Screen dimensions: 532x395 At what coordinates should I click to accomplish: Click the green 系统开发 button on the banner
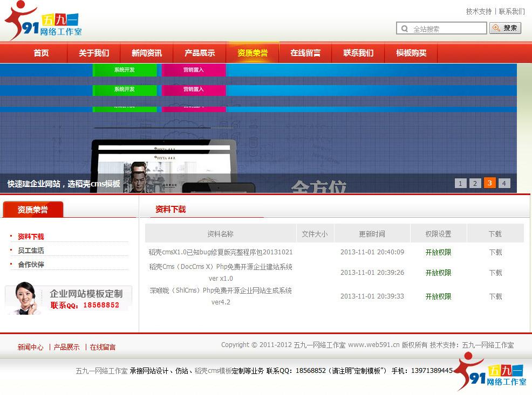[x=125, y=70]
